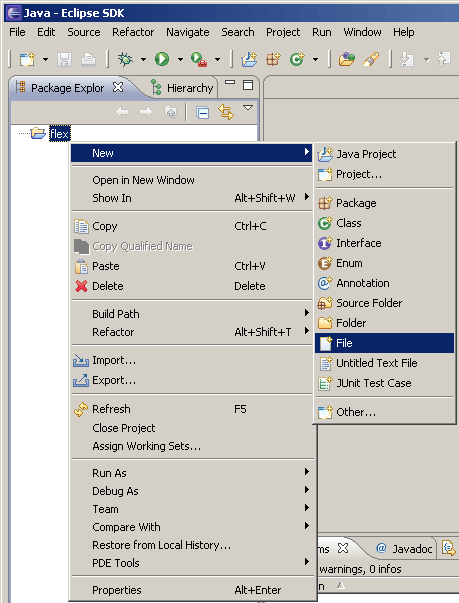This screenshot has height=603, width=459.
Task: Click the Forward arrow in Package Explorer
Action: pyautogui.click(x=146, y=112)
